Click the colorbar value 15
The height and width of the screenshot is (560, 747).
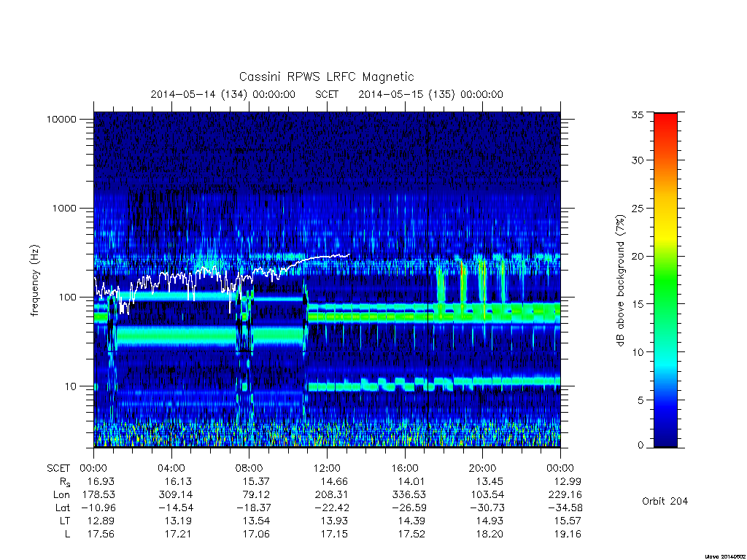coord(637,304)
